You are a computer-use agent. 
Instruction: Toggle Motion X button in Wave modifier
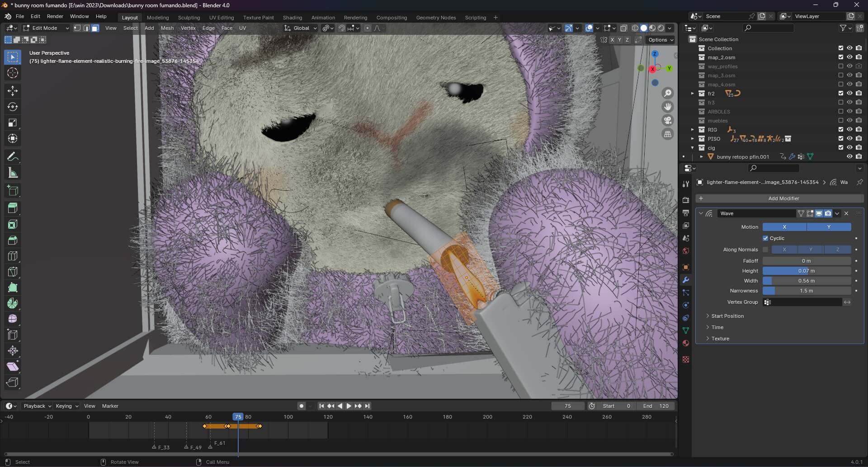[x=784, y=227]
